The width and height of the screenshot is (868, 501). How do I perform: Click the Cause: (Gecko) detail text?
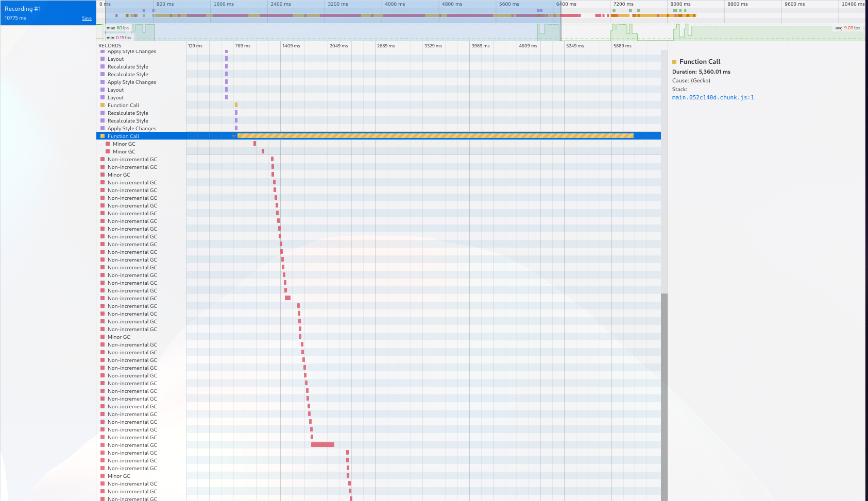click(x=691, y=81)
